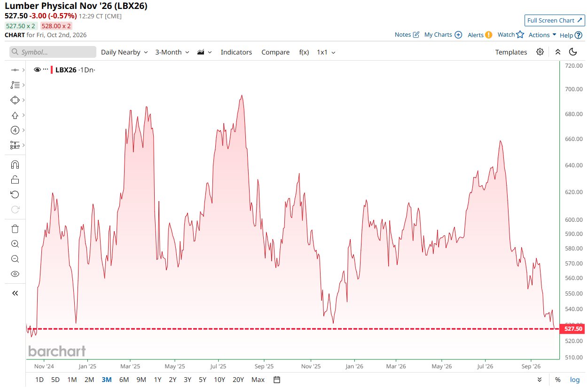
Task: Open the custom date range calendar
Action: click(277, 380)
